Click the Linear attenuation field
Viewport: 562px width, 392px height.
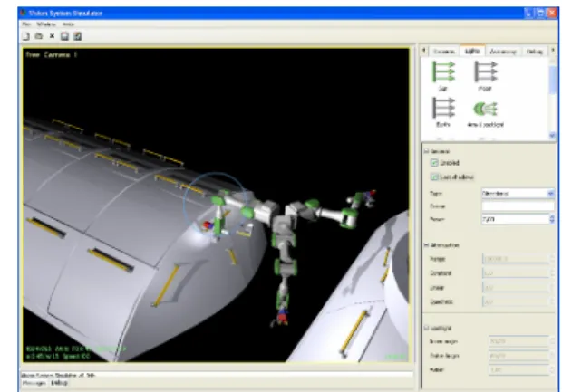tap(516, 288)
